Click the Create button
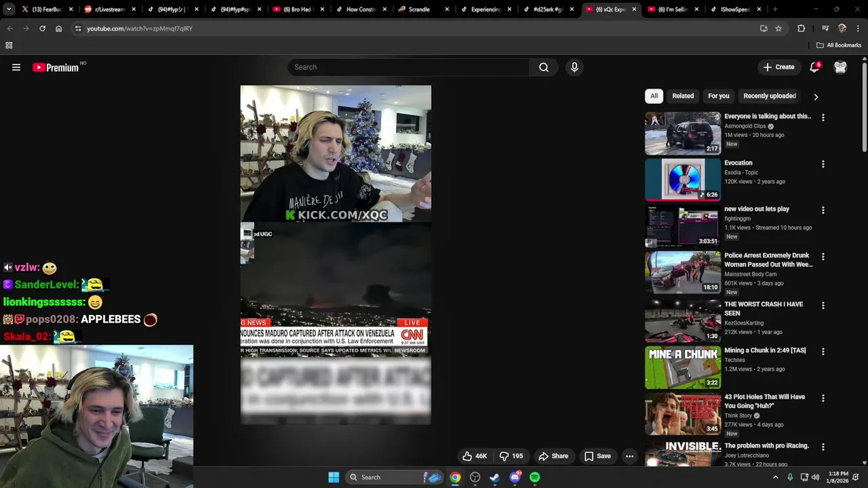Screen dimensions: 868x488 778,67
